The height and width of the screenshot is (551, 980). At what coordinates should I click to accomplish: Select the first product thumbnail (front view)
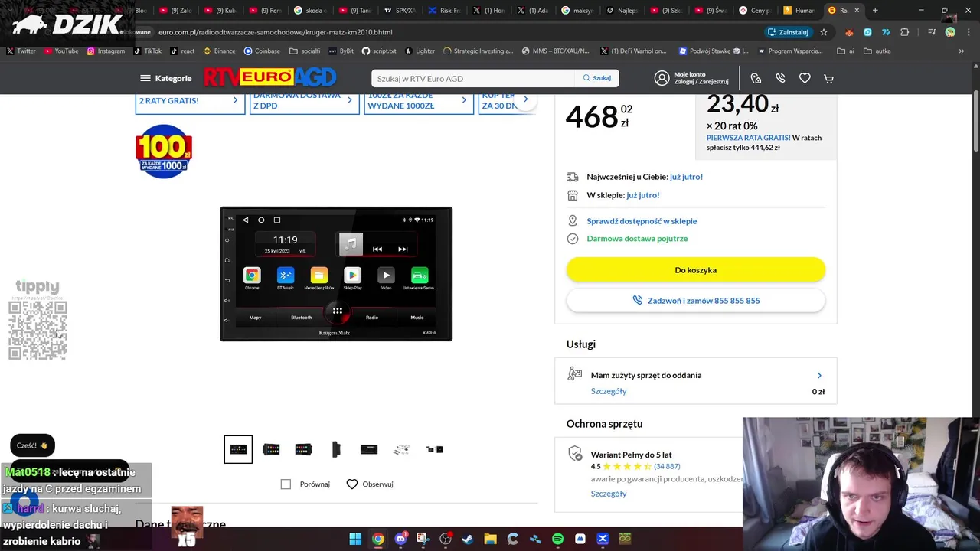coord(238,449)
